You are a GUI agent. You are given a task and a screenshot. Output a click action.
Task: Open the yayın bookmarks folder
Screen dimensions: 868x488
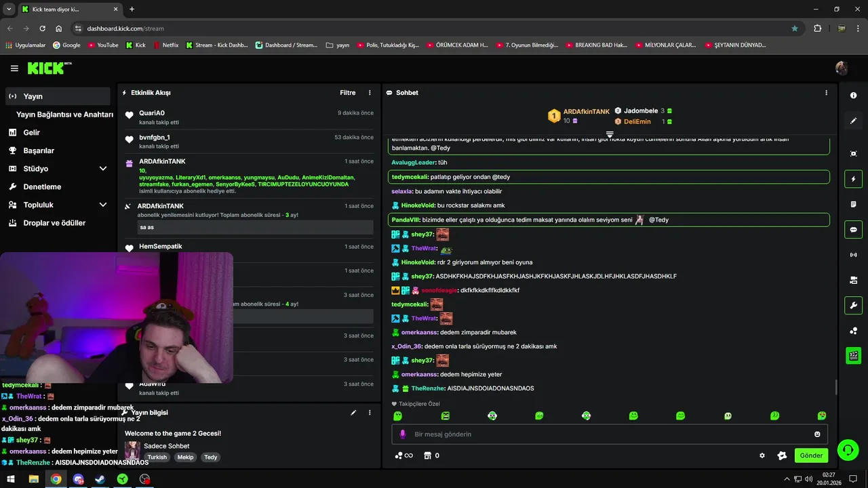point(338,45)
